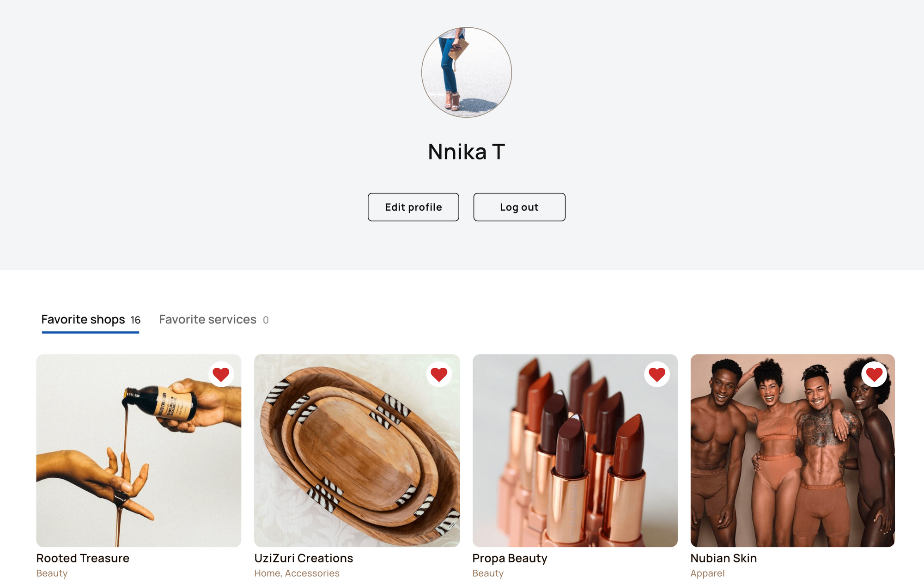Unfavorite Rooted Treasure via its heart icon
Viewport: 924px width, 585px height.
(x=221, y=374)
